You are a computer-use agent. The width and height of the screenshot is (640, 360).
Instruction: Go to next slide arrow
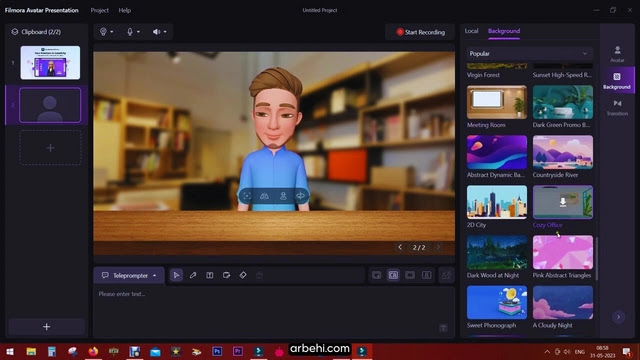(438, 247)
